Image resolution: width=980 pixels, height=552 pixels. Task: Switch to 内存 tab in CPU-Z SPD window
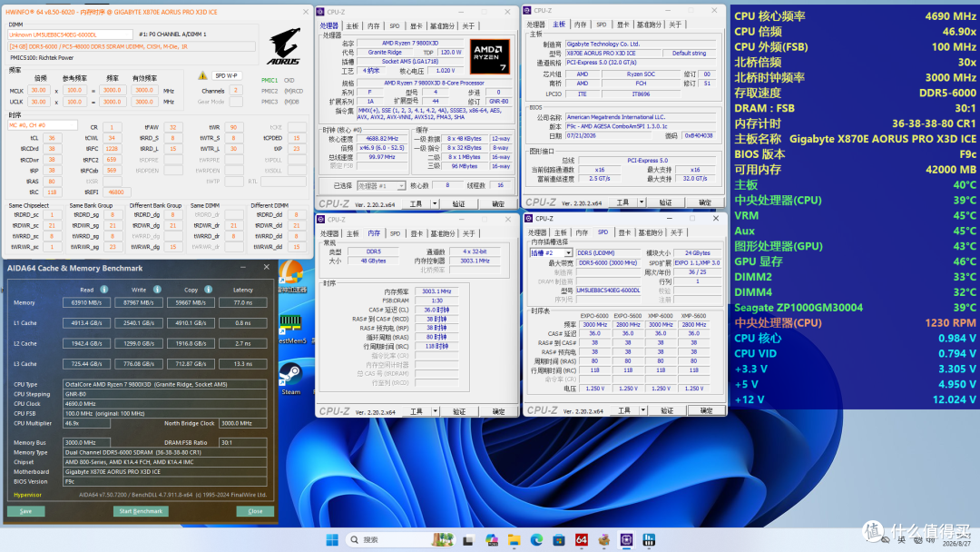582,232
